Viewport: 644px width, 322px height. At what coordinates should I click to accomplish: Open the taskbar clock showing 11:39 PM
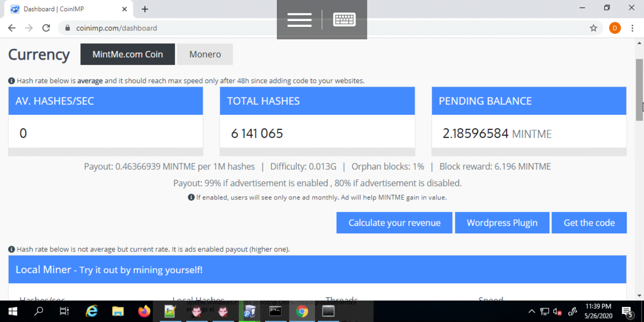click(598, 311)
